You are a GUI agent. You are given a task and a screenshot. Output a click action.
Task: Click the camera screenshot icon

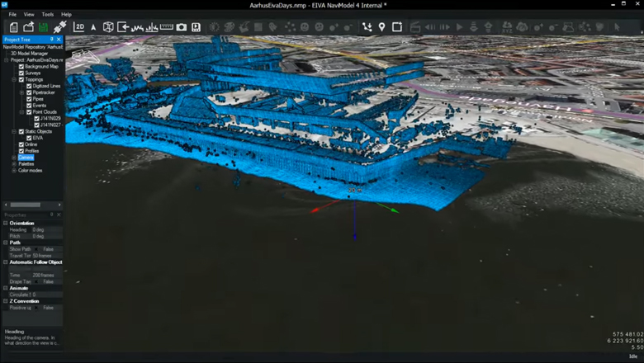coord(181,27)
